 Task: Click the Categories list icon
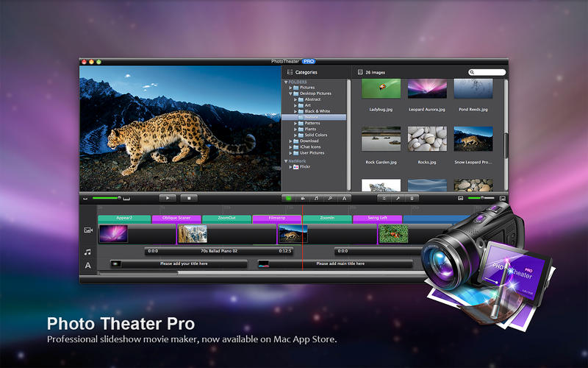click(290, 72)
